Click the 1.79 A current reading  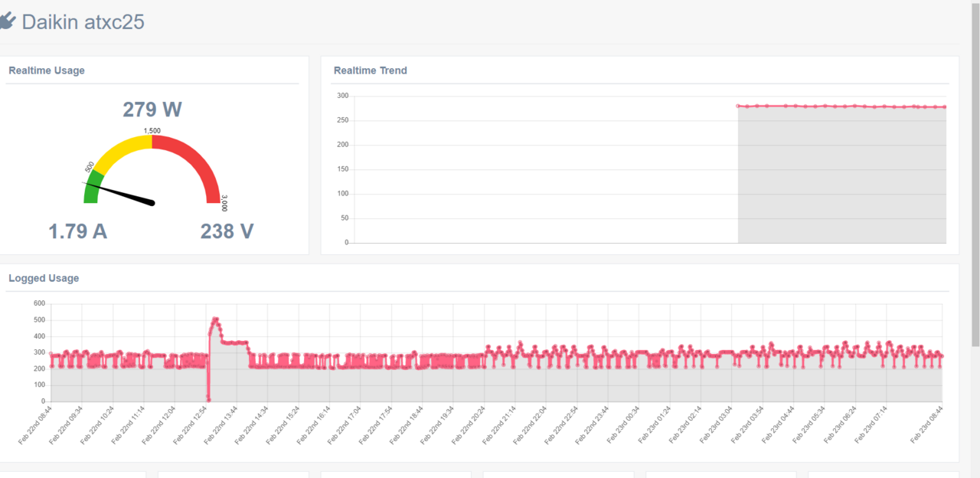click(78, 231)
